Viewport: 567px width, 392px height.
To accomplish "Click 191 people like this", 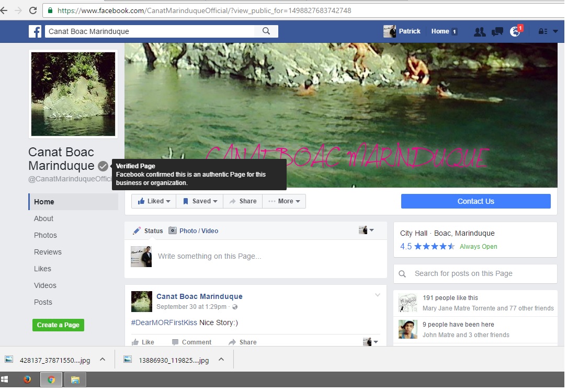I will click(x=450, y=298).
